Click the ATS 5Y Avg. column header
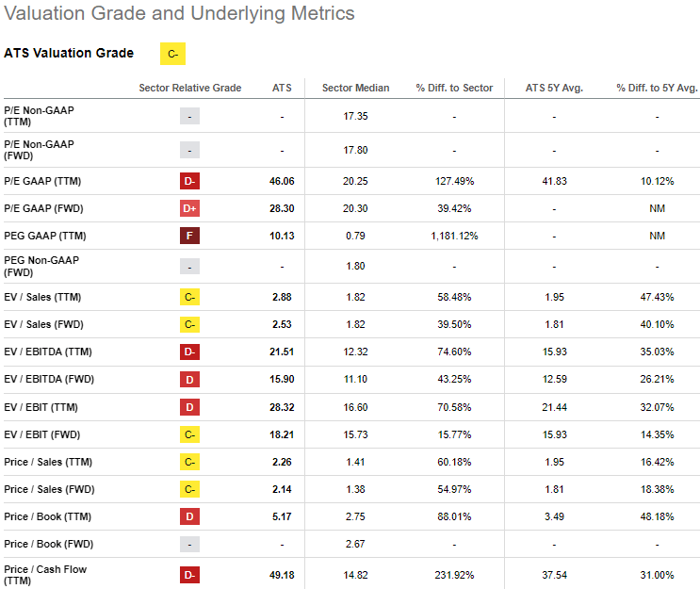This screenshot has height=589, width=700. [x=554, y=88]
